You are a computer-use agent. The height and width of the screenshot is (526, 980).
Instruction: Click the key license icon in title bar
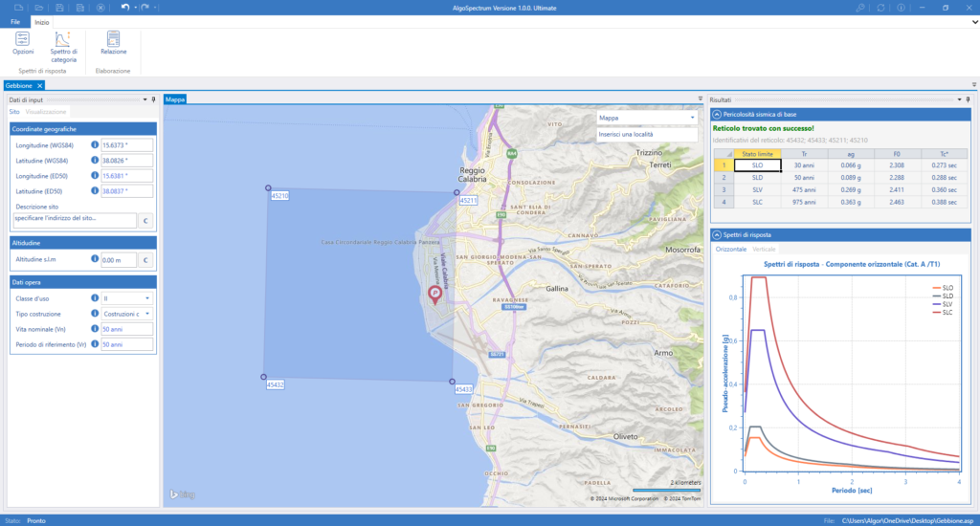click(x=860, y=8)
